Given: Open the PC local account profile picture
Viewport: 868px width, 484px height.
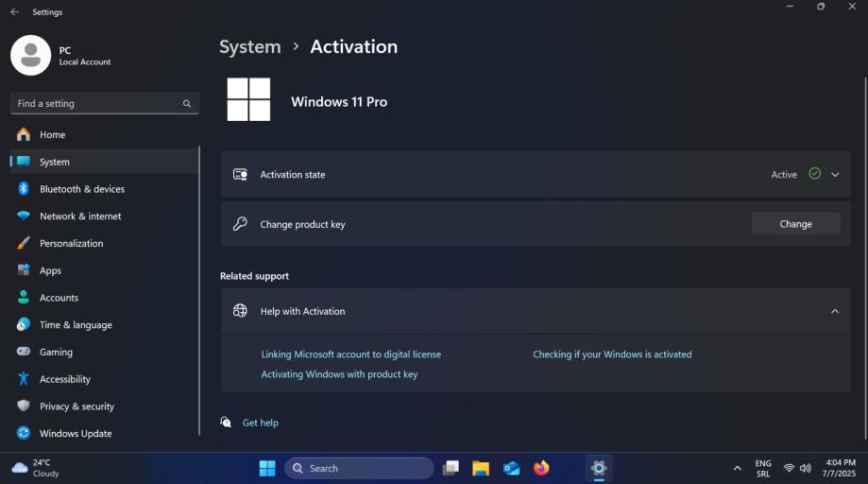Looking at the screenshot, I should point(30,56).
